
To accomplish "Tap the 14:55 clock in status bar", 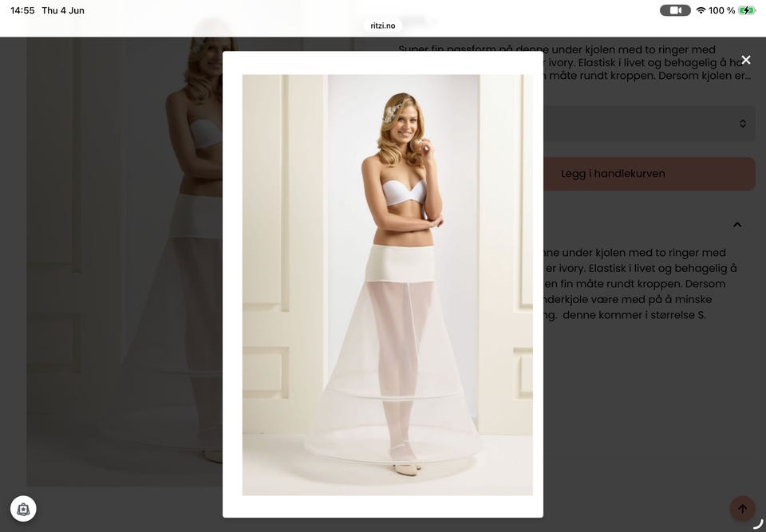I will (22, 10).
